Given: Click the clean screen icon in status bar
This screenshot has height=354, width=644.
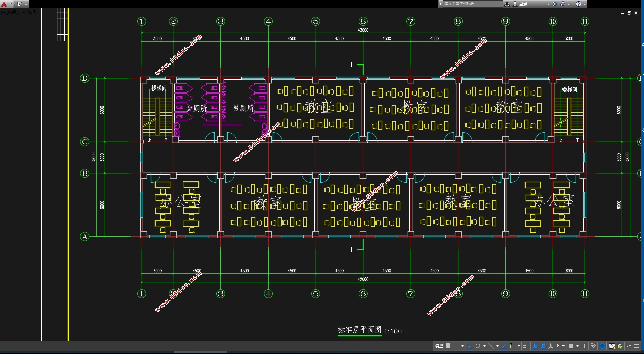Looking at the screenshot, I should point(628,346).
